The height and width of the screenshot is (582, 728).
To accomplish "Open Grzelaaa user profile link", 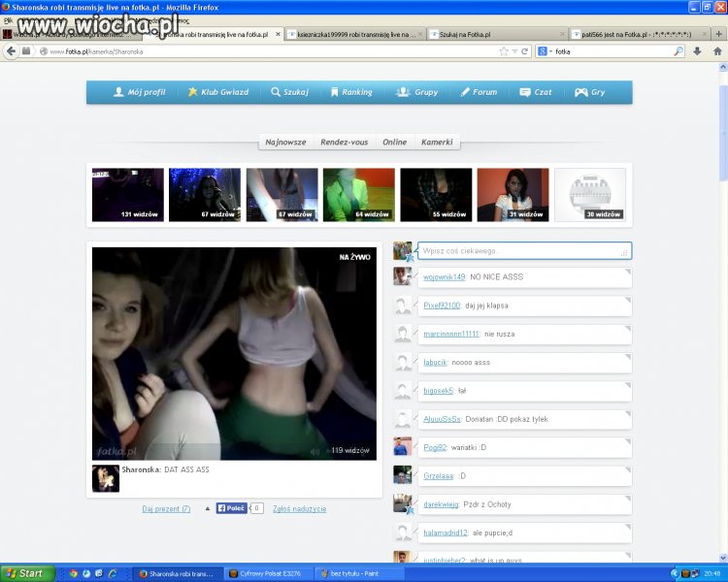I will [x=439, y=475].
